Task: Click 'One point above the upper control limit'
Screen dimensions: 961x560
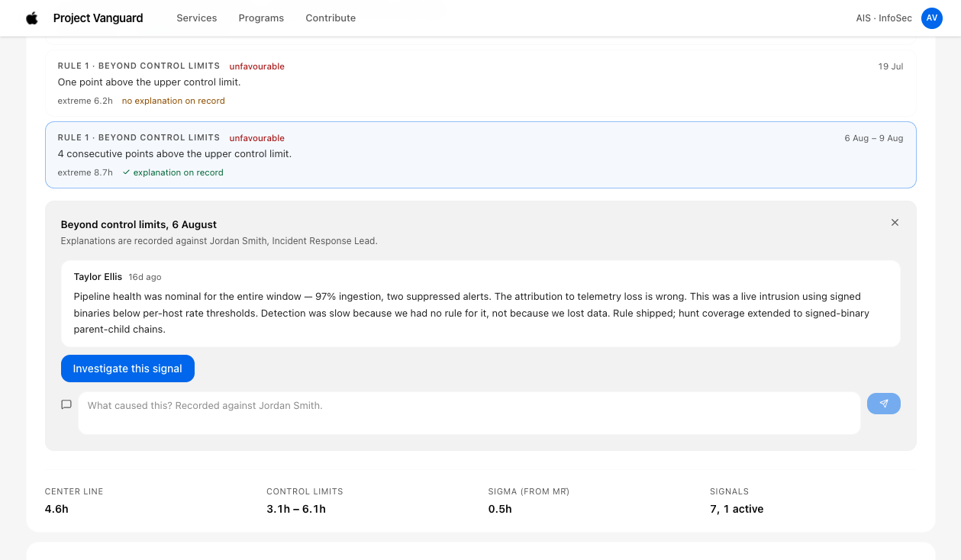Action: coord(150,82)
